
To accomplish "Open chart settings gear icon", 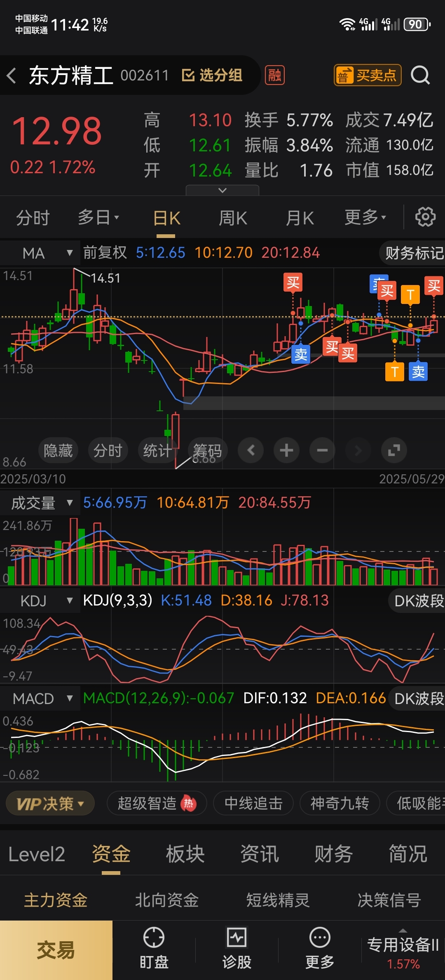I will tap(425, 217).
